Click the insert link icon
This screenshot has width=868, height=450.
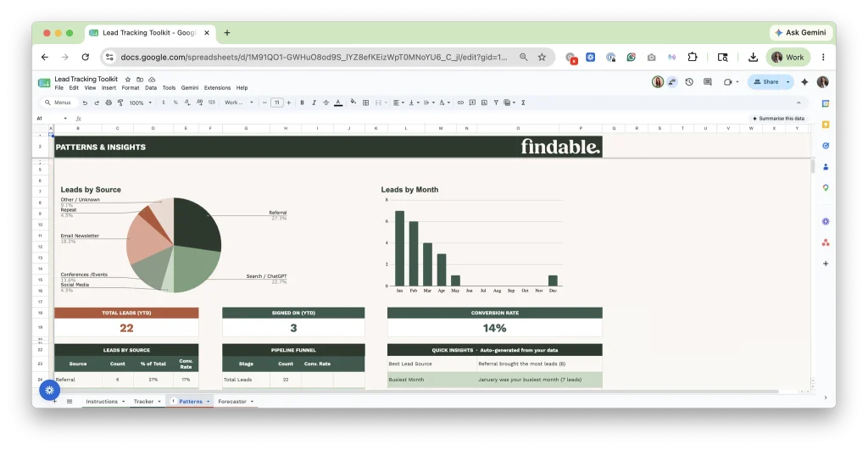pyautogui.click(x=460, y=103)
